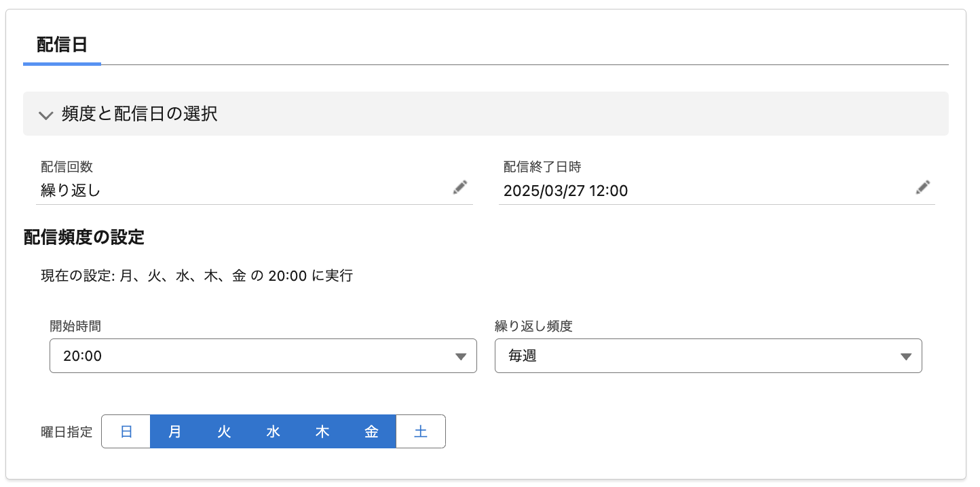Viewport: 980px width, 487px height.
Task: Click pencil icon next to 配信終了日時
Action: (x=922, y=187)
